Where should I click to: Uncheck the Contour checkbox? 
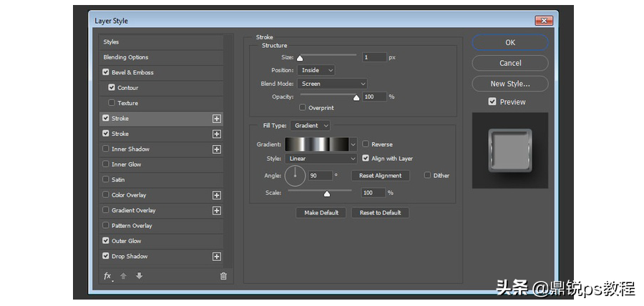coord(112,87)
